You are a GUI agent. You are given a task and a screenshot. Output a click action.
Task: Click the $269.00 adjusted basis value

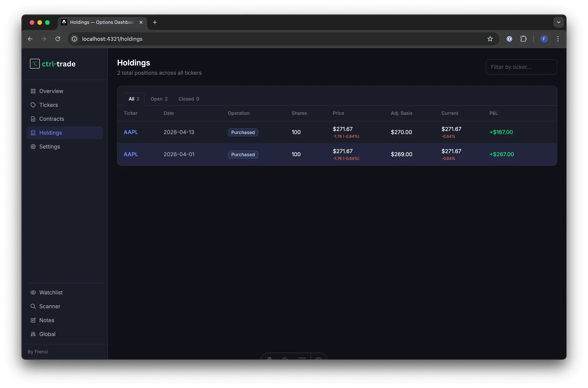401,154
